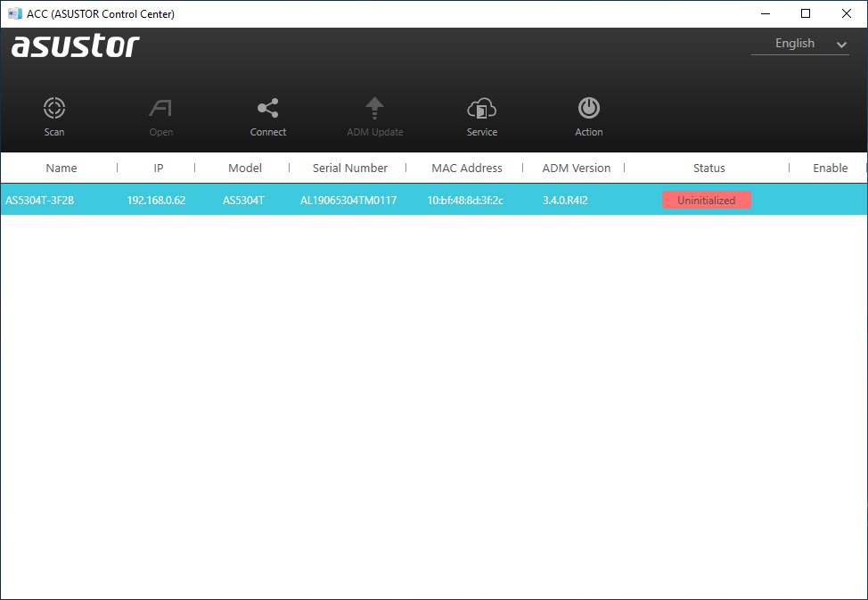The image size is (868, 600).
Task: Click the Action power icon
Action: [x=589, y=108]
